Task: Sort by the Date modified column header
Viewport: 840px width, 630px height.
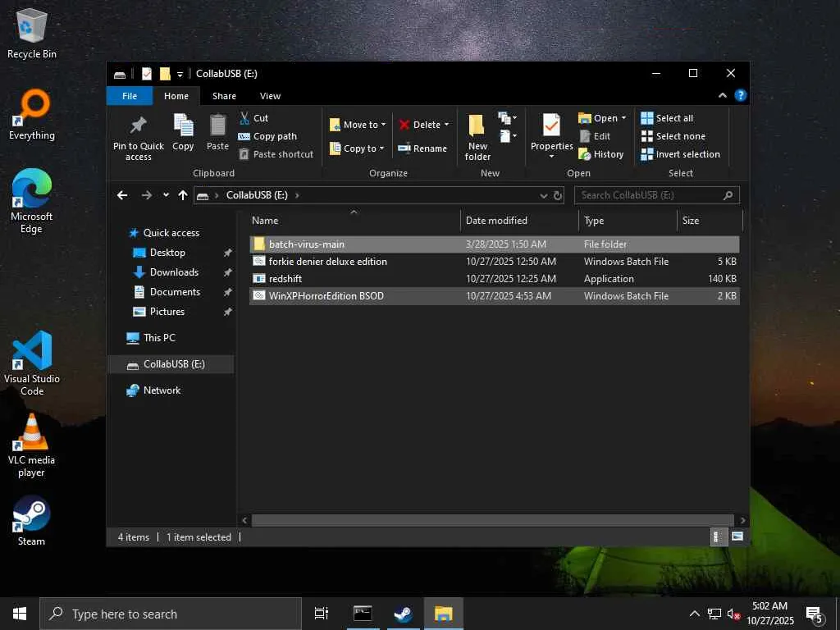Action: click(x=519, y=220)
